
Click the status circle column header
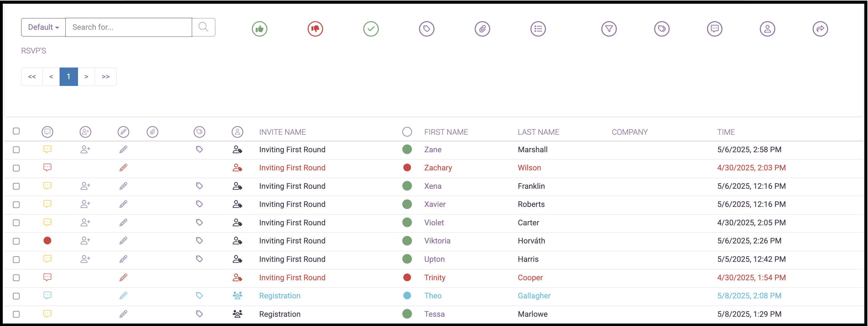[407, 132]
